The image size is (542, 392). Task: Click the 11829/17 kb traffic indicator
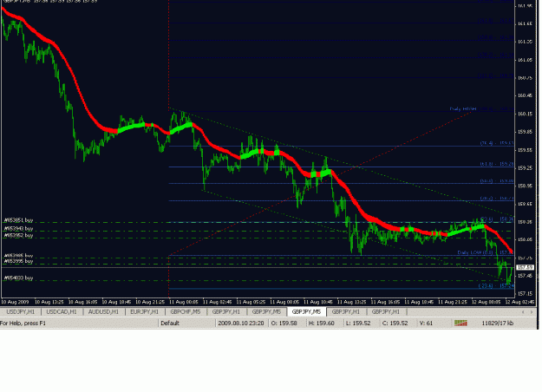coord(498,323)
